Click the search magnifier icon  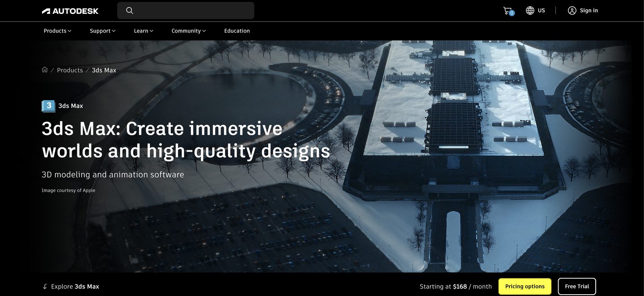point(130,10)
